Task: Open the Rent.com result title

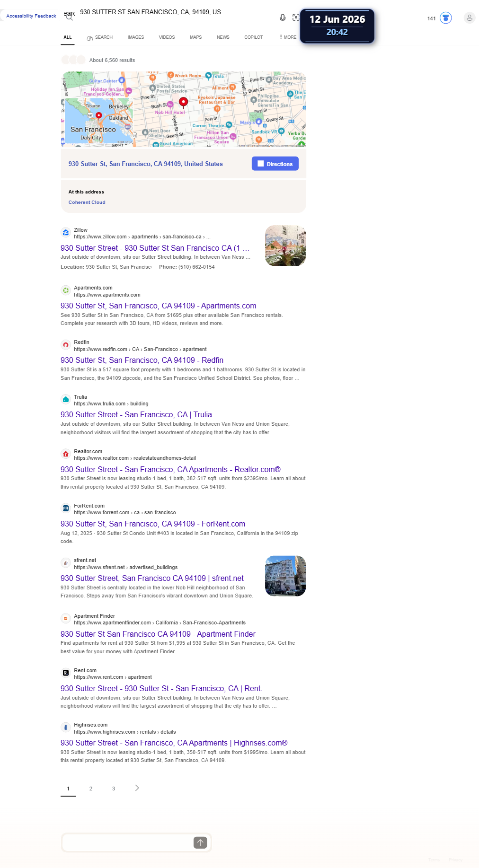Action: pos(161,689)
